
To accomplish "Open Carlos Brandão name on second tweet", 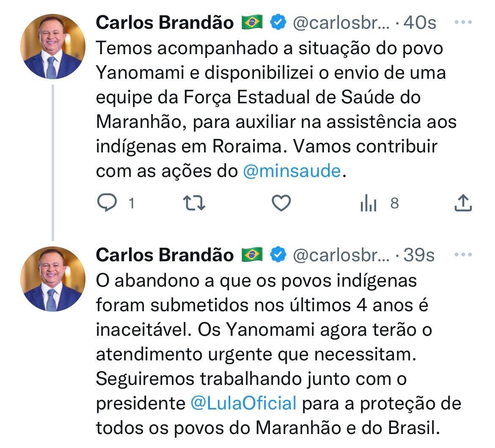I will click(165, 255).
